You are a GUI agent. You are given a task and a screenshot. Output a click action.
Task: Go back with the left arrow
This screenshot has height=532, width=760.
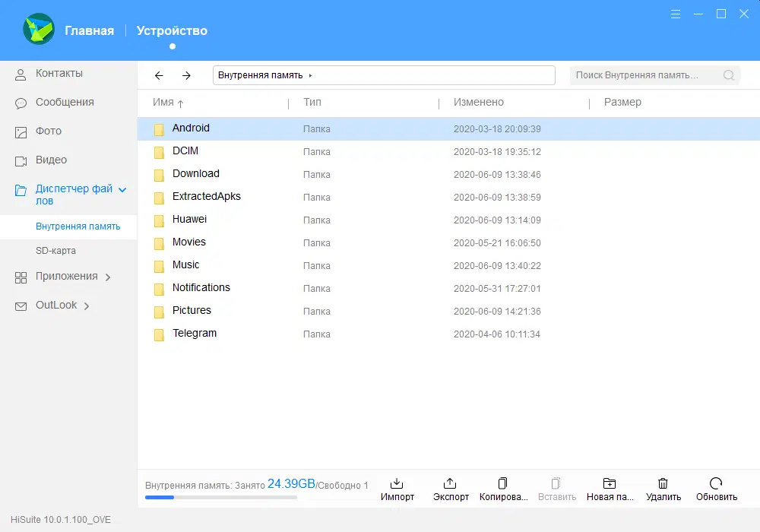(159, 75)
